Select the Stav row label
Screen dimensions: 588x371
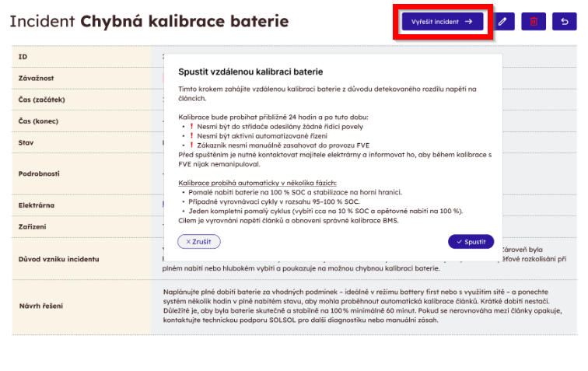point(26,142)
